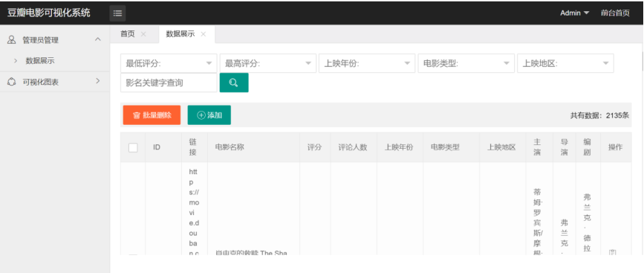644x273 pixels.
Task: Open the 最低评分 dropdown
Action: click(169, 63)
